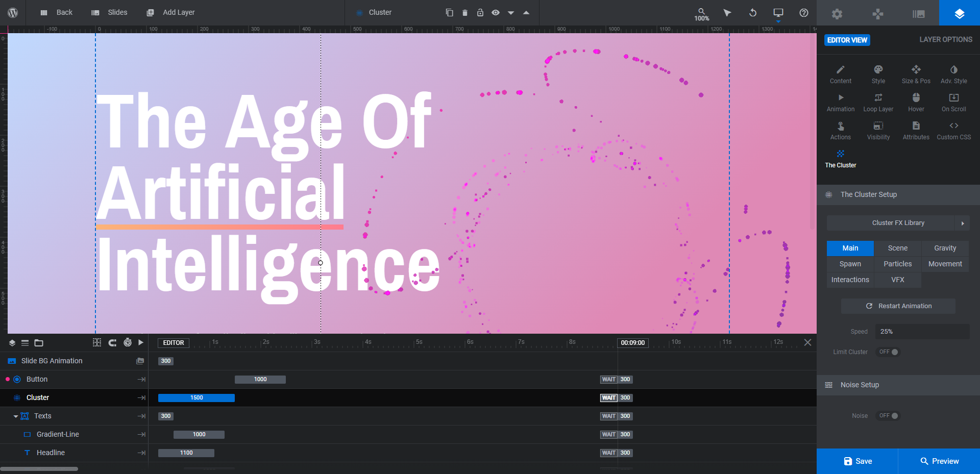Viewport: 980px width, 474px height.
Task: Switch to the Spawn tab
Action: pyautogui.click(x=850, y=264)
